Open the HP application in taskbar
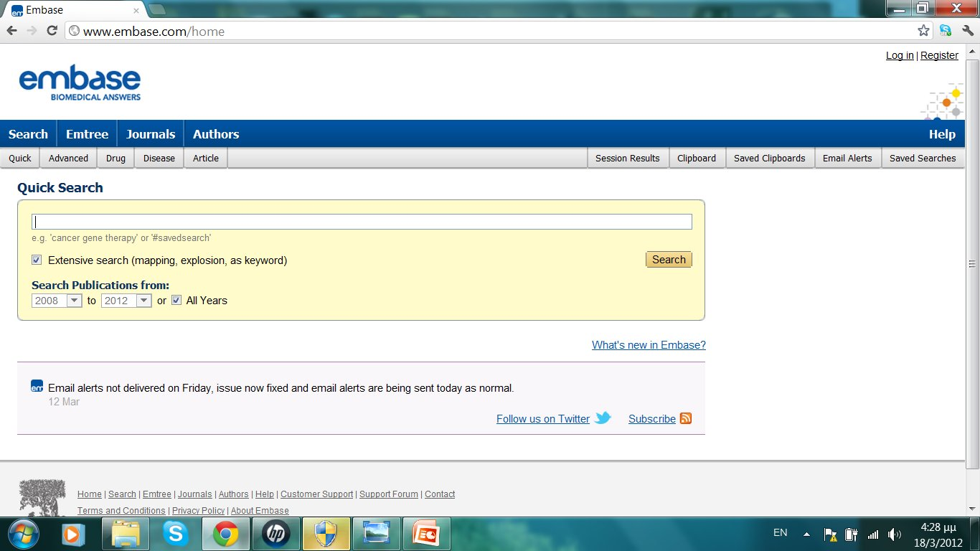This screenshot has height=551, width=980. [x=275, y=534]
